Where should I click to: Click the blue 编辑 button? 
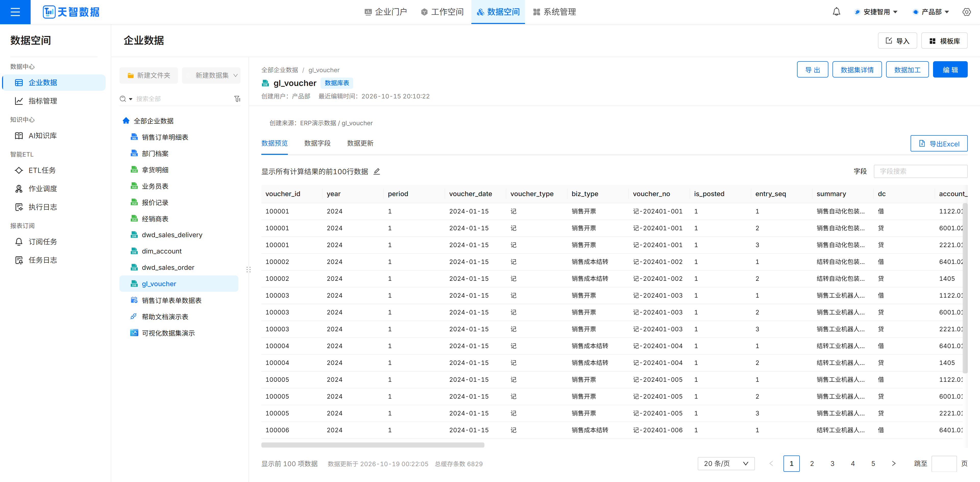click(950, 70)
